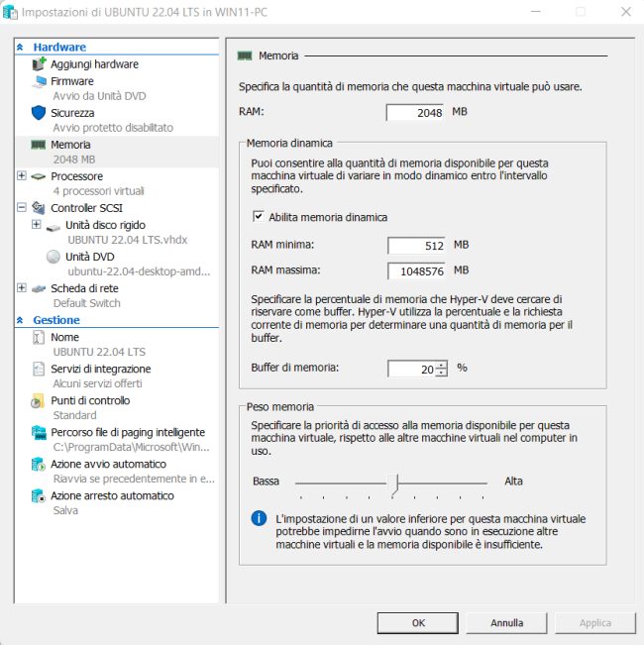Click the Annulla button
The height and width of the screenshot is (645, 644).
[x=506, y=623]
